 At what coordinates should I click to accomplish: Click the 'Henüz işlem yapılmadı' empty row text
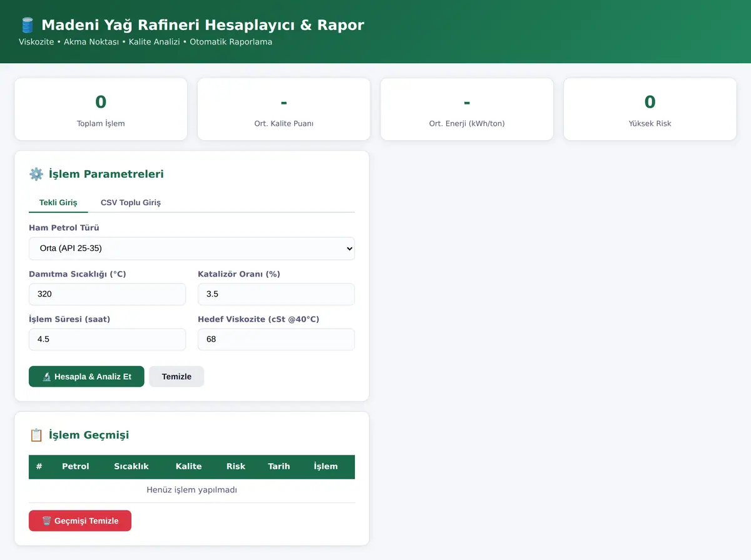[192, 490]
